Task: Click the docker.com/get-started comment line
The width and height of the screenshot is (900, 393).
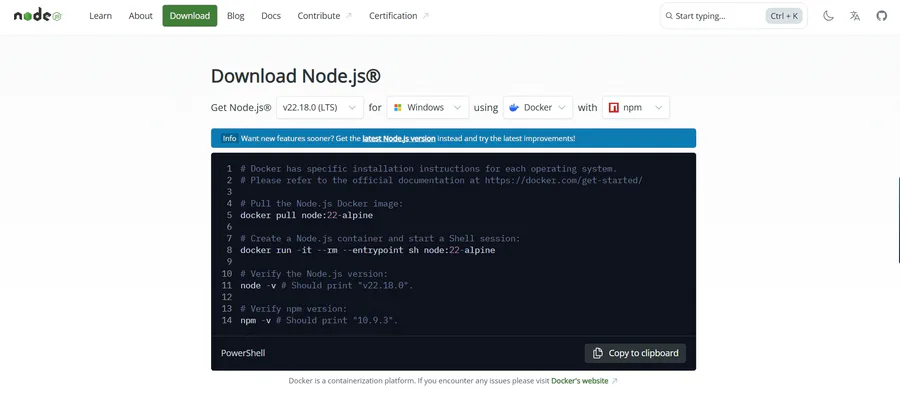Action: (441, 180)
